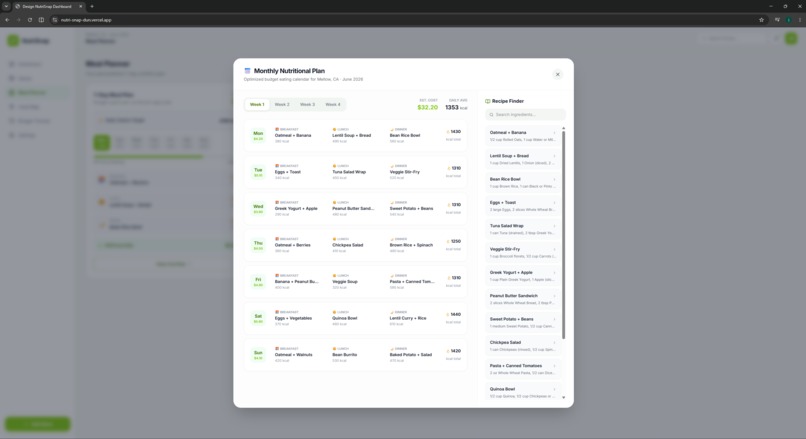Click the flame icon beside Monday's 1430 total
The image size is (806, 439).
pos(448,132)
